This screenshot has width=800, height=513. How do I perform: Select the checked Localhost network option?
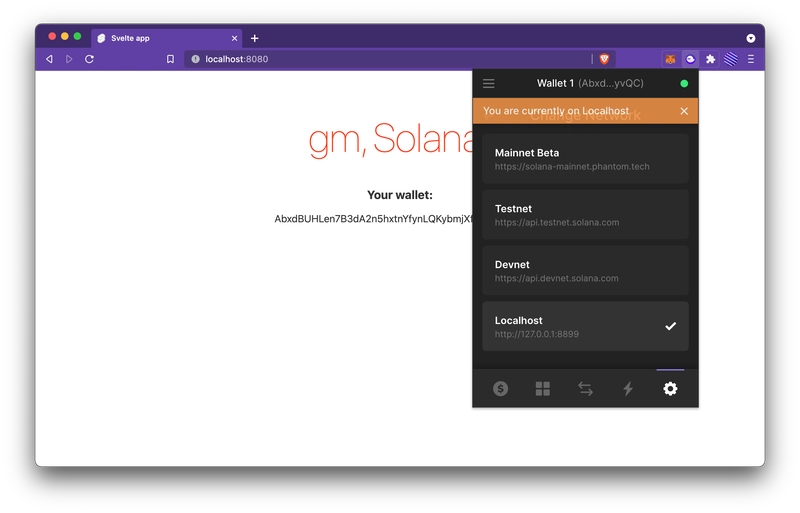coord(585,327)
